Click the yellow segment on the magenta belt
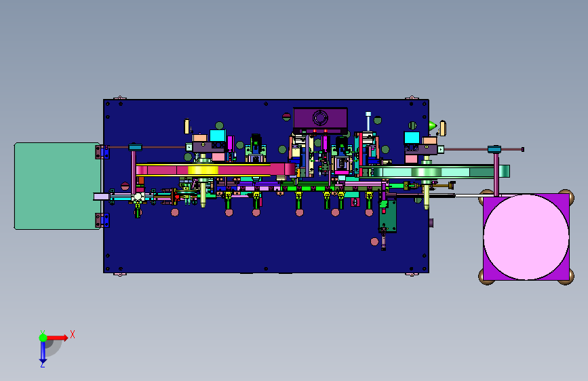 click(203, 170)
